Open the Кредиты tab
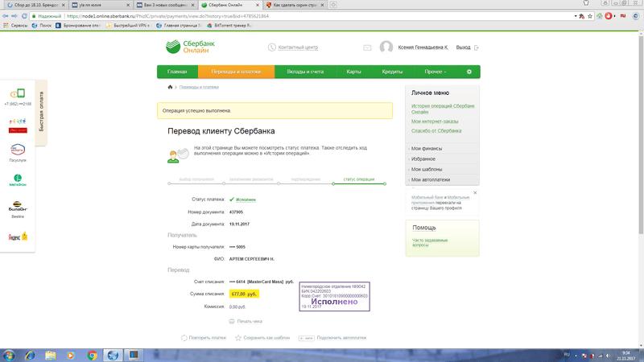 point(392,72)
